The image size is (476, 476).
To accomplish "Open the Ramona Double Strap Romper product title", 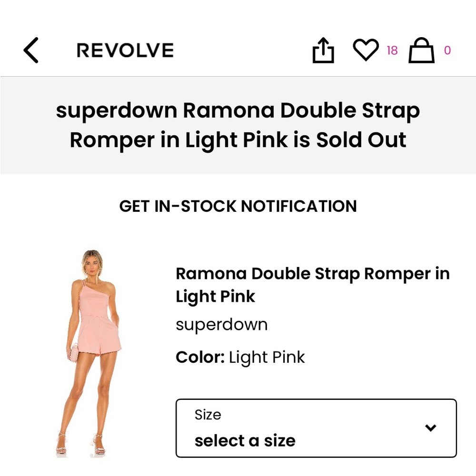I will pos(313,285).
